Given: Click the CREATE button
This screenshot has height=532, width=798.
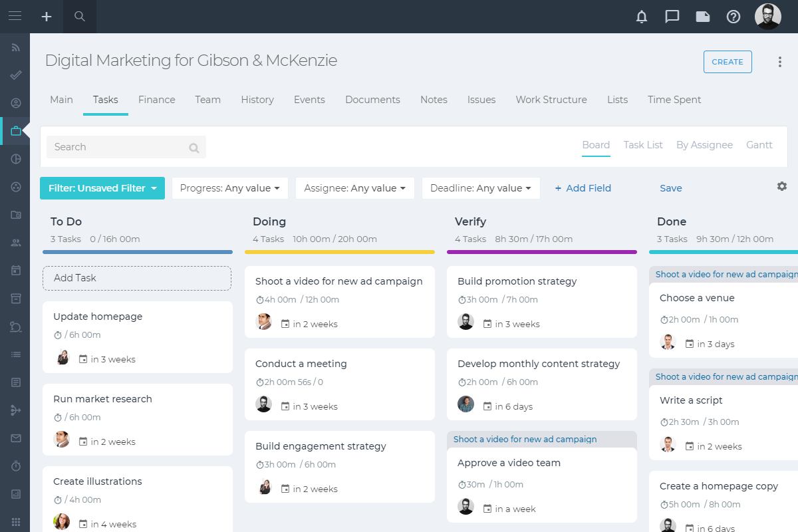Looking at the screenshot, I should (728, 62).
